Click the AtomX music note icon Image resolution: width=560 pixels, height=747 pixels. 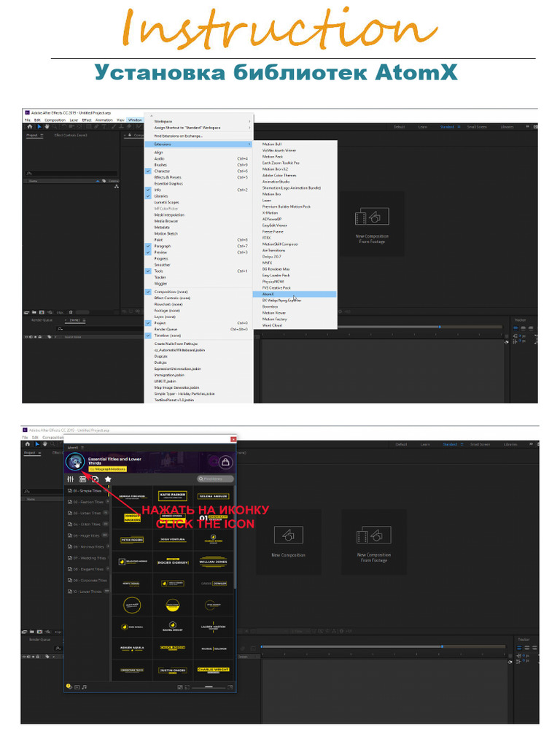85,687
